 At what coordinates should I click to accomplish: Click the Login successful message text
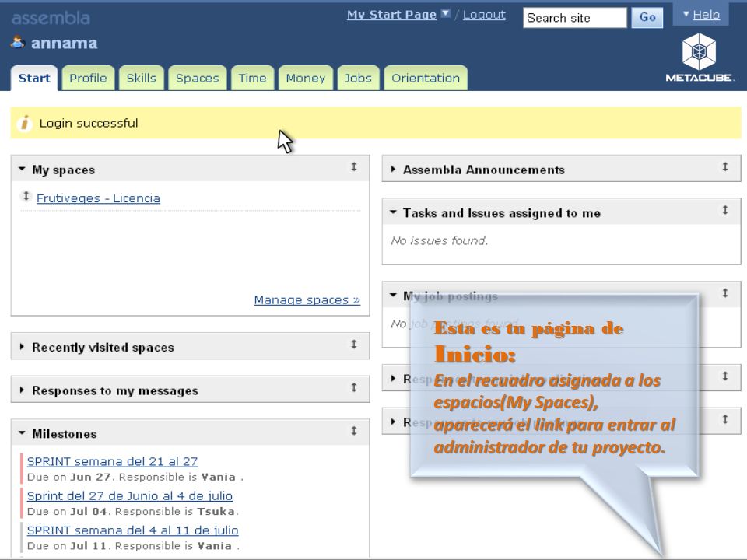coord(89,124)
